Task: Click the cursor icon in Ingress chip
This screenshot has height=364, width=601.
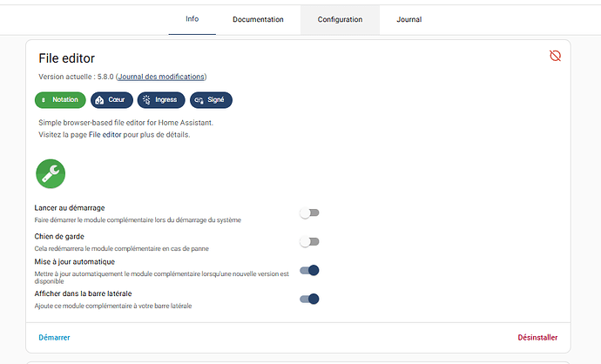Action: click(x=146, y=100)
